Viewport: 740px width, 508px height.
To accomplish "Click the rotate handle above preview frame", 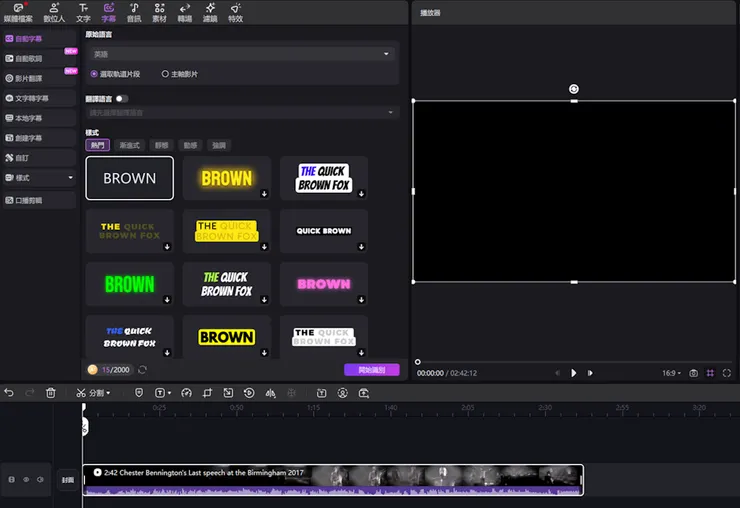I will [574, 89].
